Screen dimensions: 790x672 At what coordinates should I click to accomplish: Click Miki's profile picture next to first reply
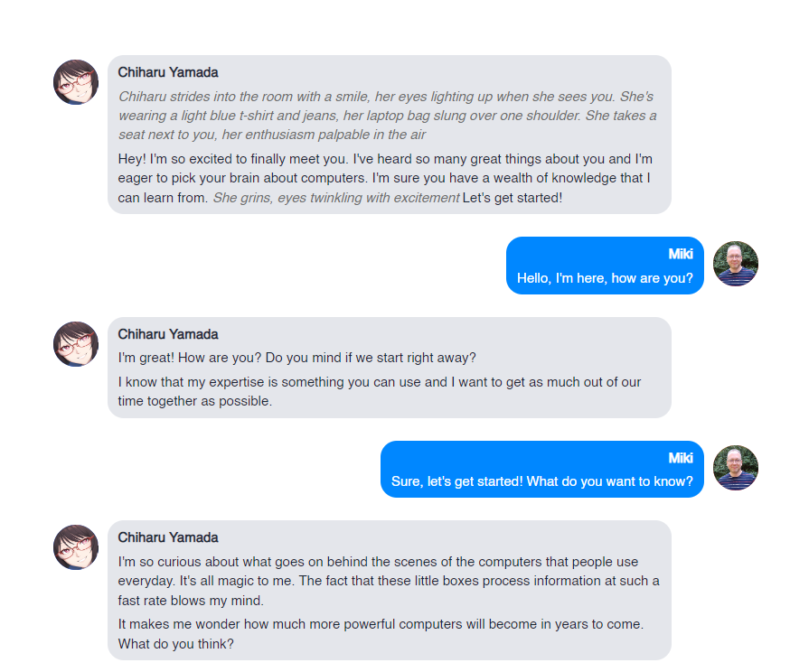click(736, 266)
